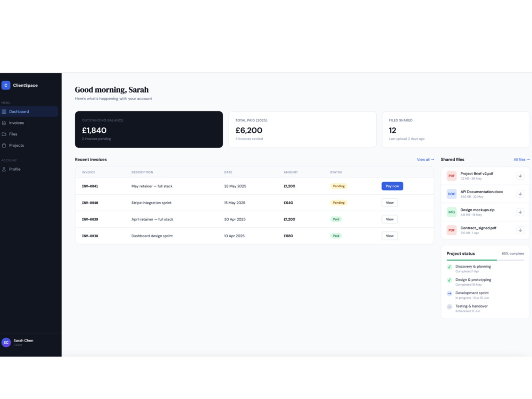Click the amount '£640'
The height and width of the screenshot is (399, 532).
[x=288, y=203]
